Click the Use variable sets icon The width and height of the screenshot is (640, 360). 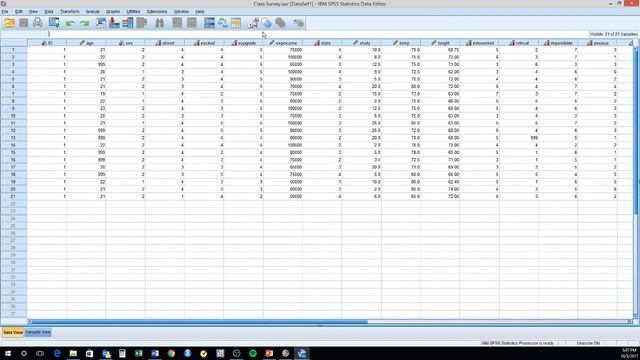tap(266, 23)
